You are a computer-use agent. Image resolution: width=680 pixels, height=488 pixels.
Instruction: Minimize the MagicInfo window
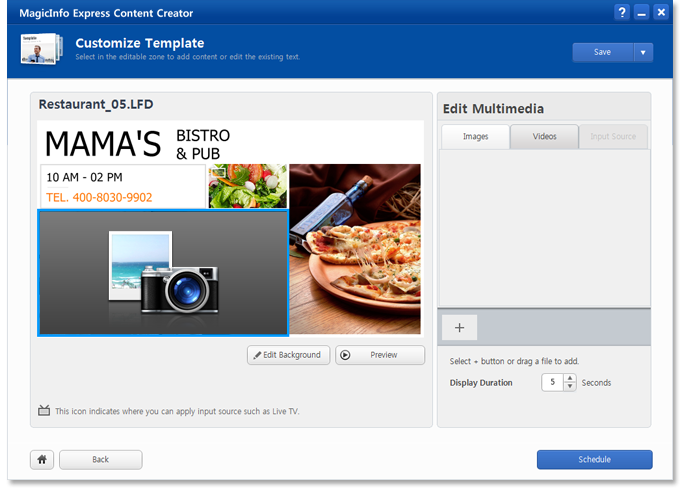tap(641, 12)
